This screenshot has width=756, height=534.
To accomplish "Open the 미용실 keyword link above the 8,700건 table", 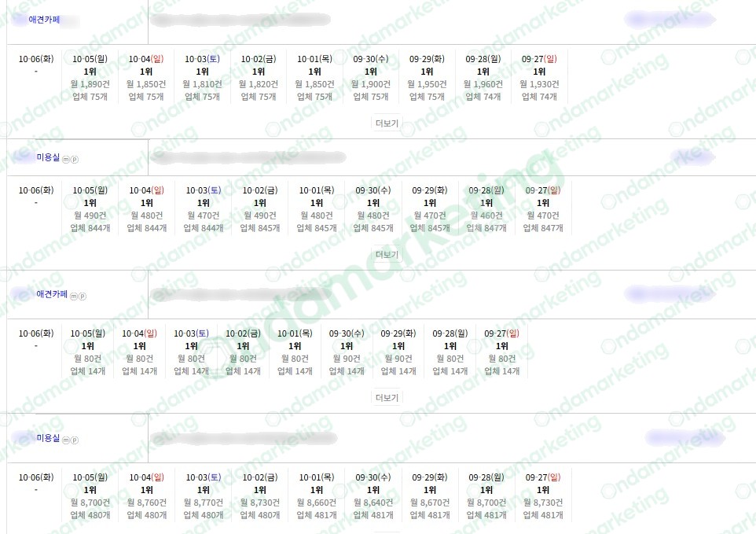I will (48, 438).
